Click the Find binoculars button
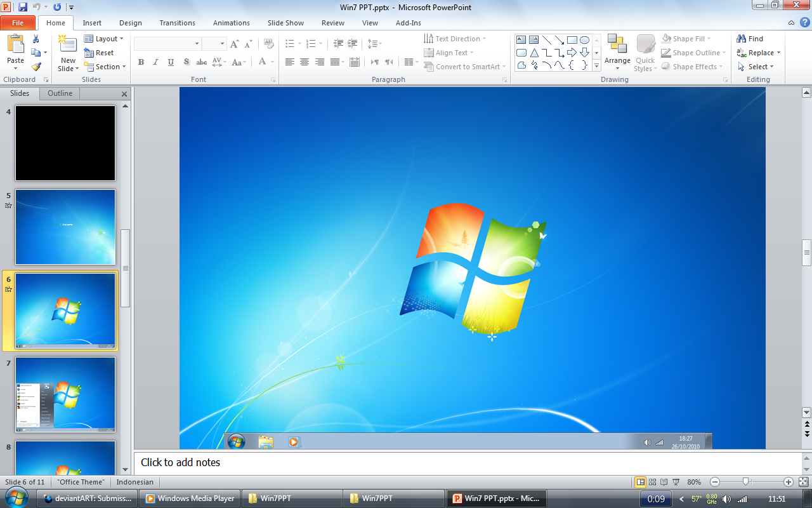 click(750, 39)
